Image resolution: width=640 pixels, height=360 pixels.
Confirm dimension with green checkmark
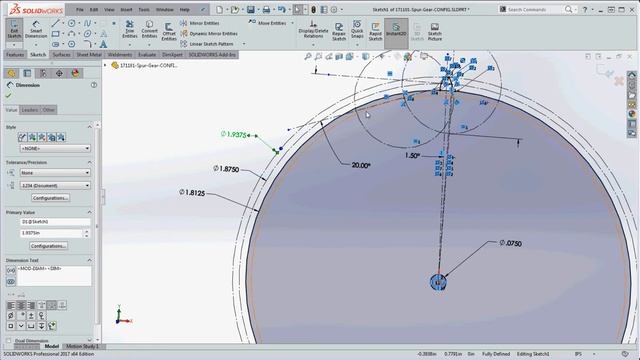[x=8, y=96]
